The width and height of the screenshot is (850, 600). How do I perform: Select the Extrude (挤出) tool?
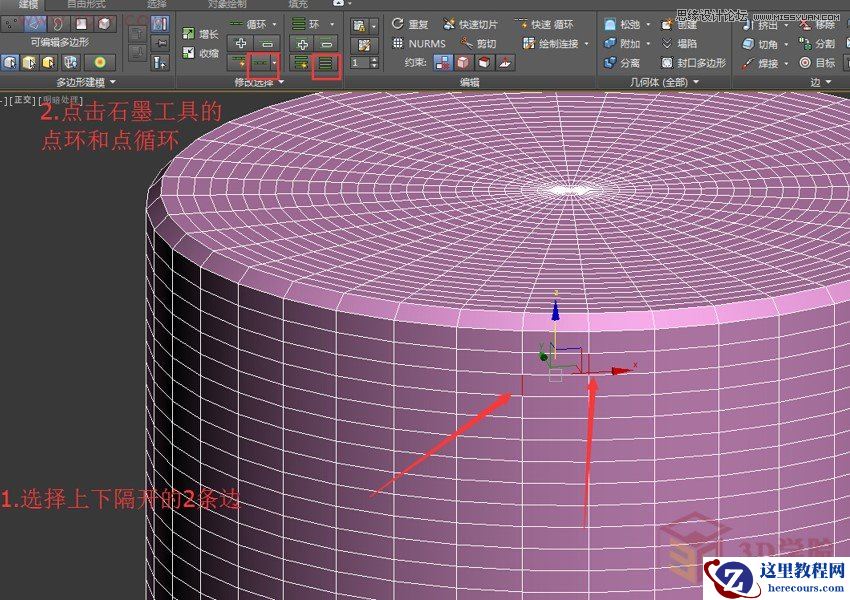pos(746,26)
